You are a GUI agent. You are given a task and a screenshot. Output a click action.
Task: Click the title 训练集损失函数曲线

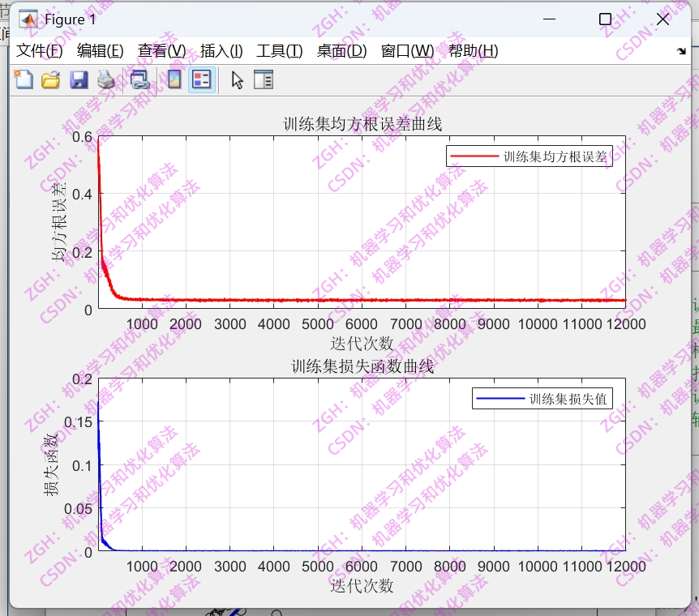pos(362,366)
